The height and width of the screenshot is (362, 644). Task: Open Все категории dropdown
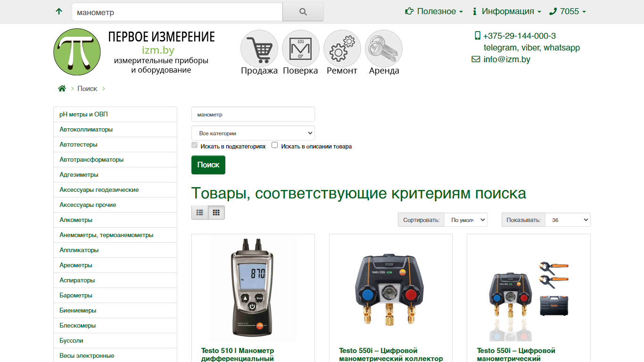[253, 133]
